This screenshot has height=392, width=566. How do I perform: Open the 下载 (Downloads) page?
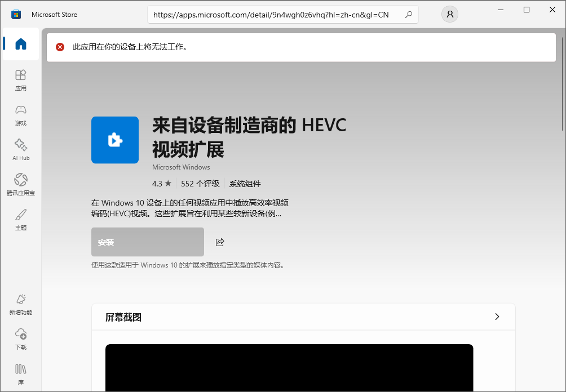[x=20, y=339]
